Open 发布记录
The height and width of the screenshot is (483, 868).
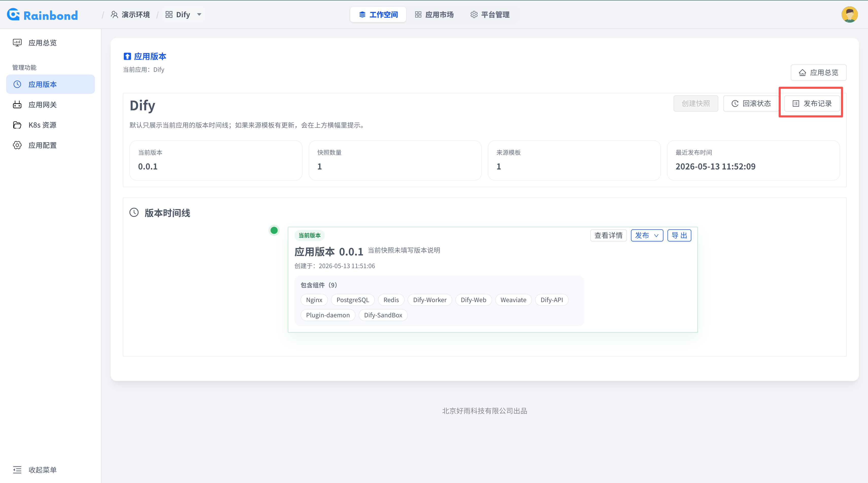pos(812,103)
